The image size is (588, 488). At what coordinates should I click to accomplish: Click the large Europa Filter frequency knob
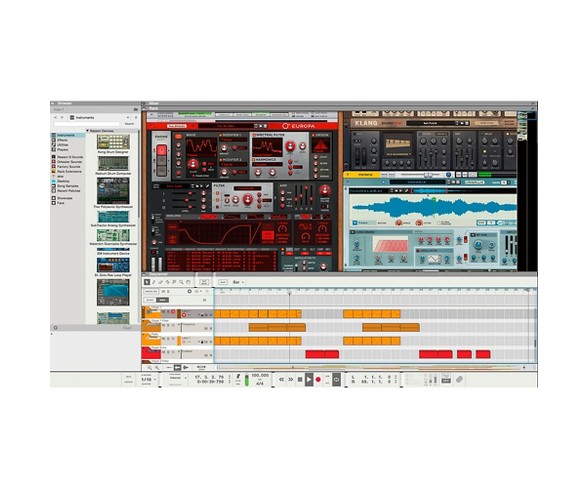point(248,199)
